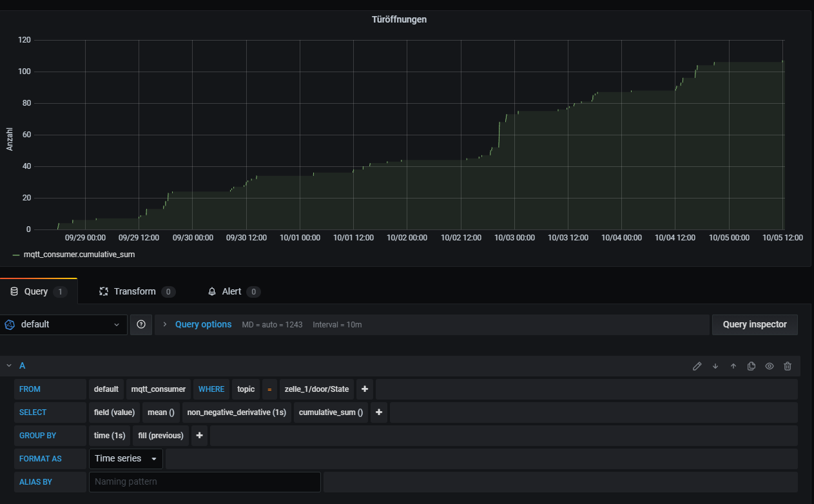The image size is (814, 504).
Task: Click the 10/03 00:00 axis label
Action: [x=514, y=238]
